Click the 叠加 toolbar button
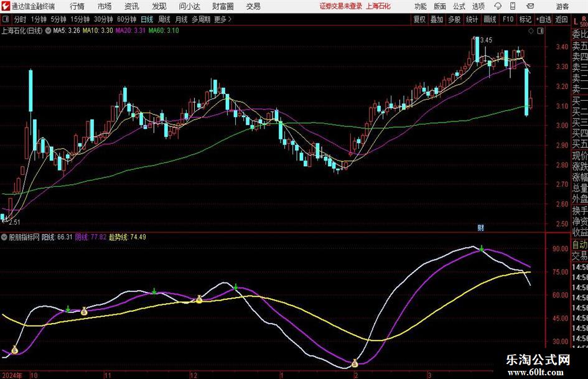Screen dimensions: 588x379 pos(437,19)
